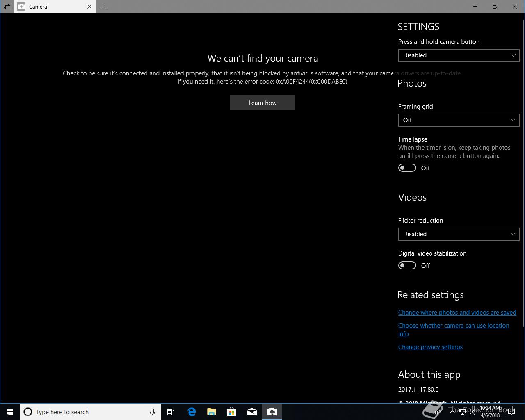Open the Flicker reduction dropdown
The image size is (525, 420).
tap(459, 234)
